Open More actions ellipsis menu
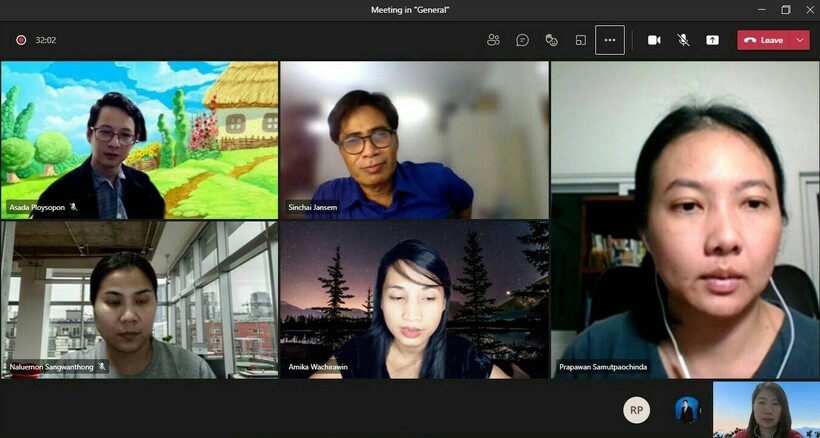 (610, 40)
